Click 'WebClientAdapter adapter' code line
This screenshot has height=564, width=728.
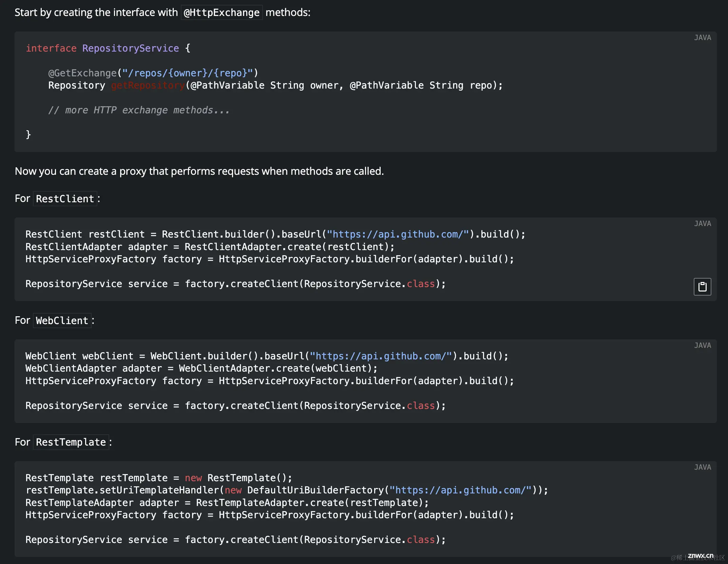(202, 368)
